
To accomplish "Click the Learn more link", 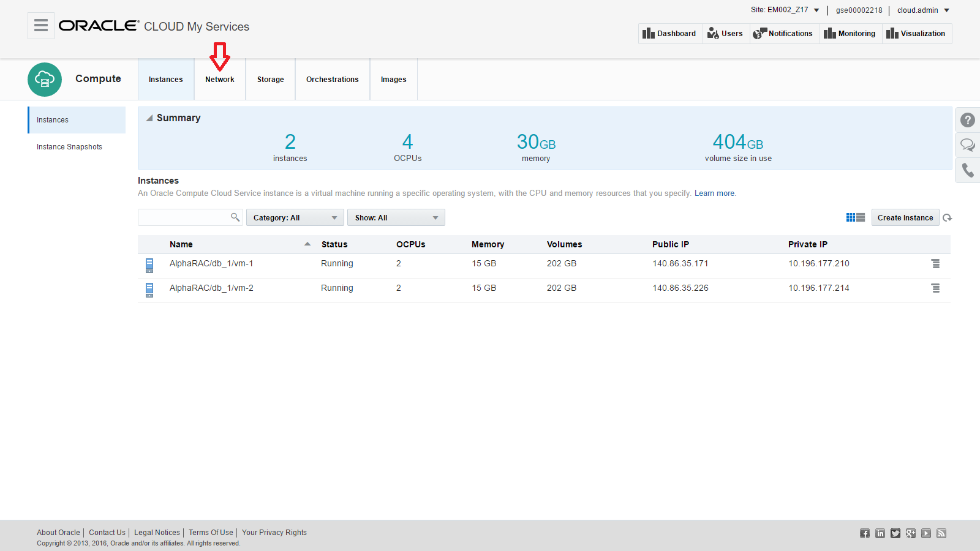I will pyautogui.click(x=714, y=193).
